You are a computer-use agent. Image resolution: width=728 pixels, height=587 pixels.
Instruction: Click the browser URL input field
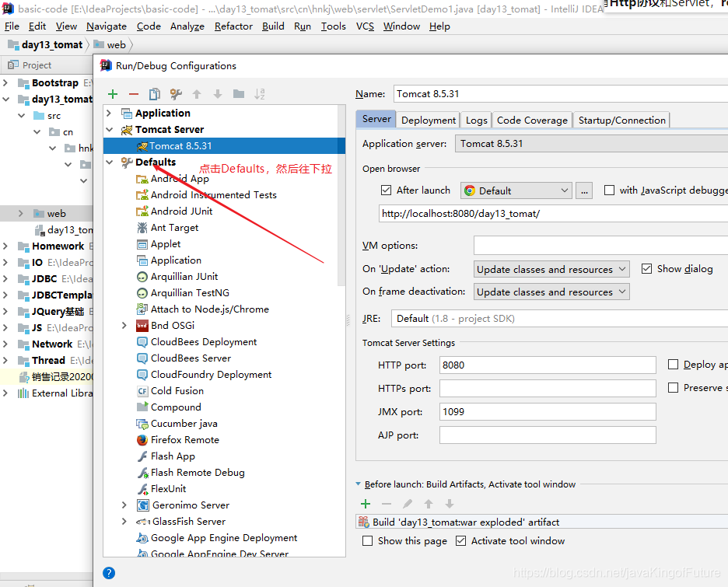tap(554, 214)
